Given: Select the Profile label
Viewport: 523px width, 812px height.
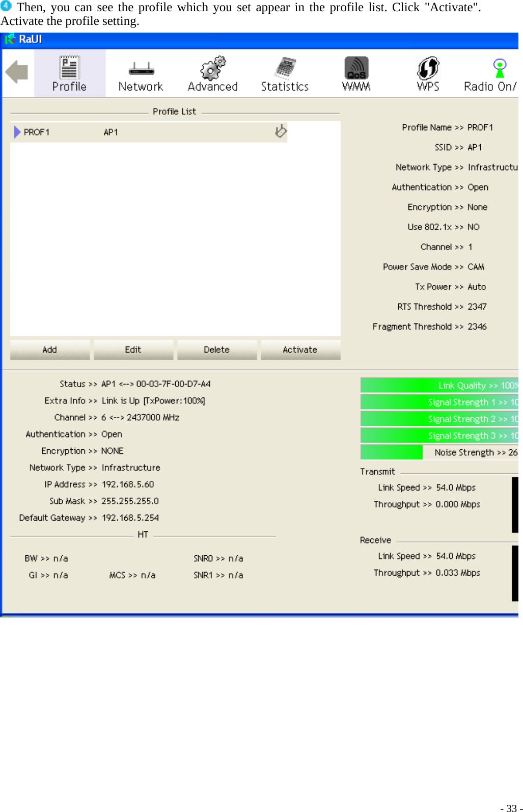Looking at the screenshot, I should click(69, 87).
